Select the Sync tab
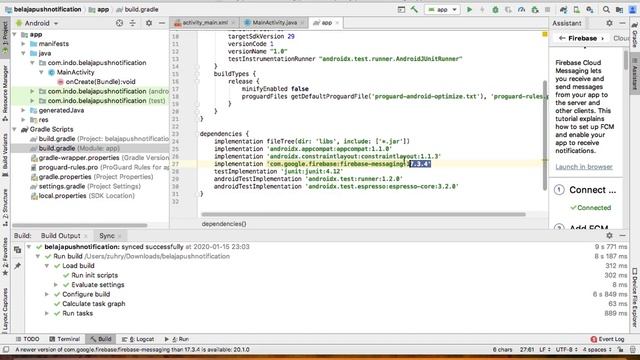Screen dimensions: 640x360 click(107, 236)
